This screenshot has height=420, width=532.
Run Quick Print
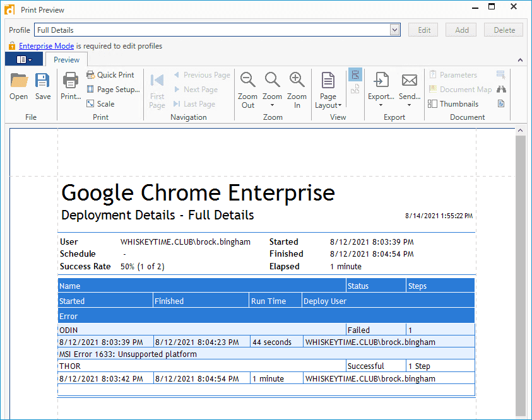click(x=110, y=75)
